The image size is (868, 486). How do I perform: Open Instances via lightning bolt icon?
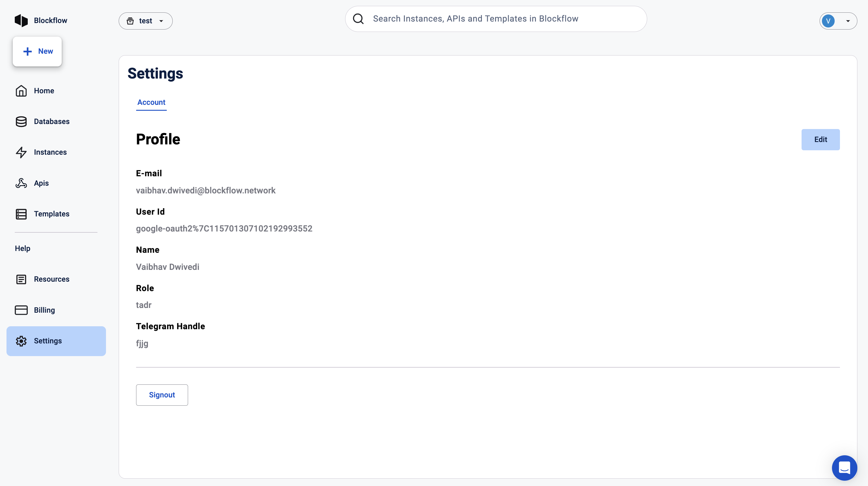21,152
